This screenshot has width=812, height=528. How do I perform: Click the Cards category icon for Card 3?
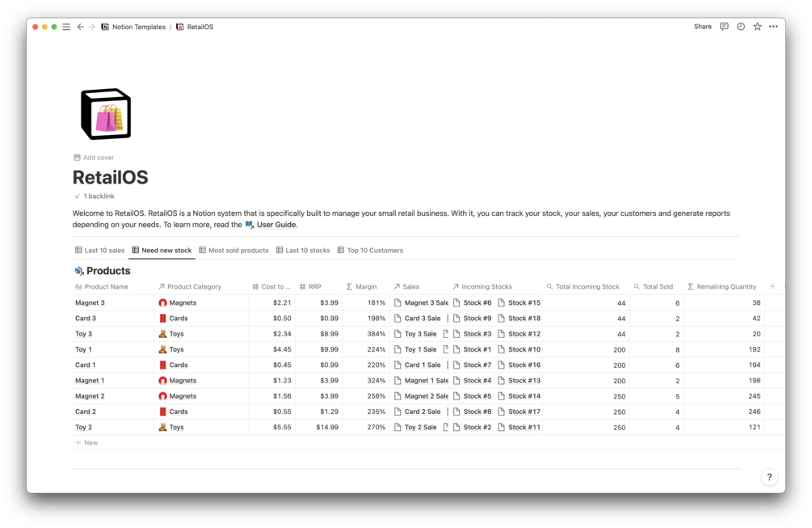point(162,318)
